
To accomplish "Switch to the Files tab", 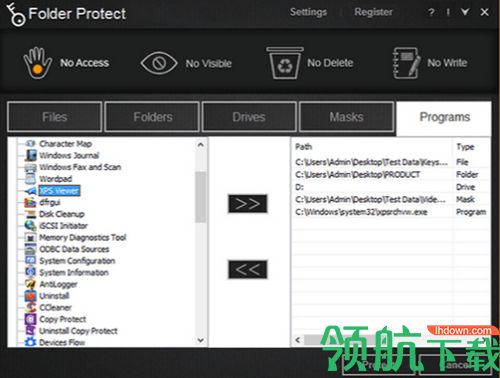I will click(55, 117).
